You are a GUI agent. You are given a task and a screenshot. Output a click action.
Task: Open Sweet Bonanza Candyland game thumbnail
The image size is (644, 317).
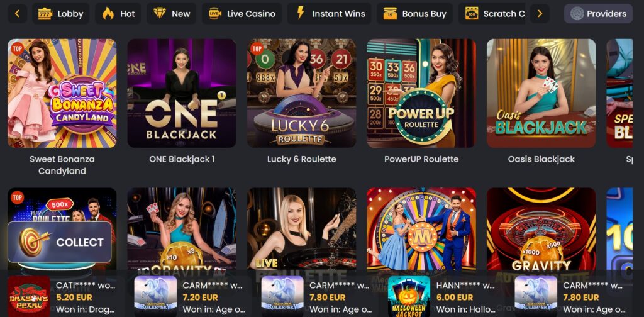pos(62,93)
